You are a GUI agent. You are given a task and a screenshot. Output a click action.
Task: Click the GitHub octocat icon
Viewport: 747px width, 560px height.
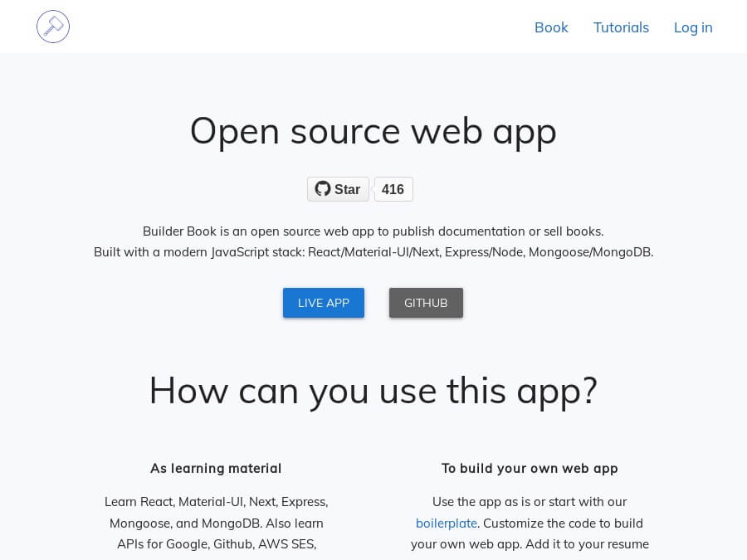point(323,189)
